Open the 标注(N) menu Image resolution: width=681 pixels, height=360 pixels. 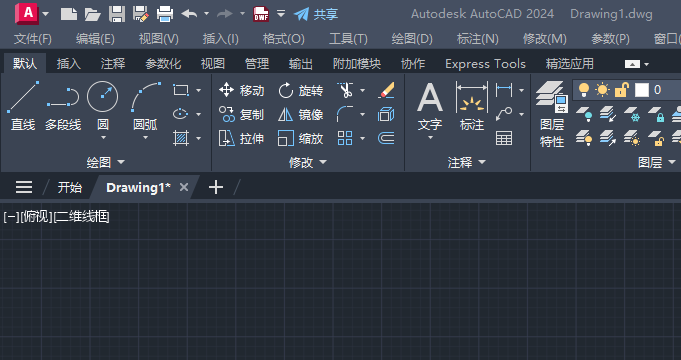(x=477, y=39)
